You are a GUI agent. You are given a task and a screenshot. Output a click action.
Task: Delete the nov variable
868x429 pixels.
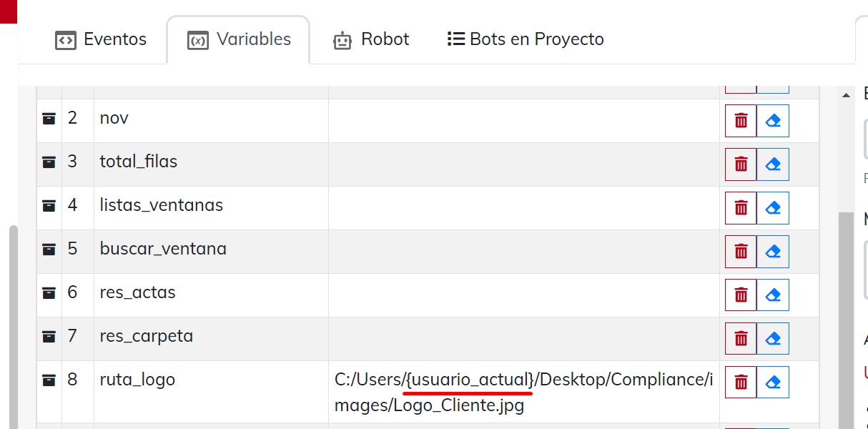coord(741,121)
